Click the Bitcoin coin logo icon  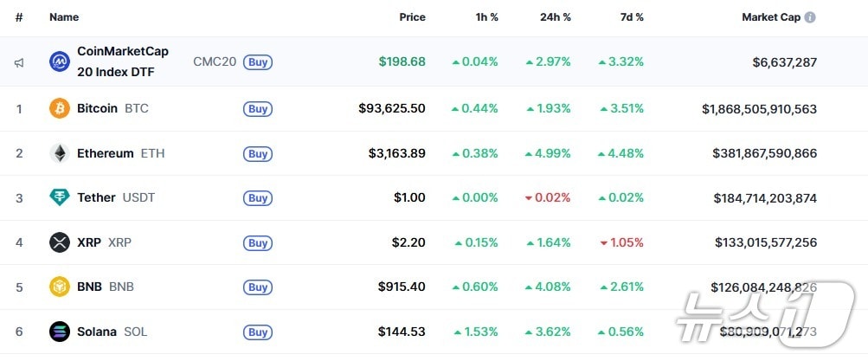pos(60,109)
